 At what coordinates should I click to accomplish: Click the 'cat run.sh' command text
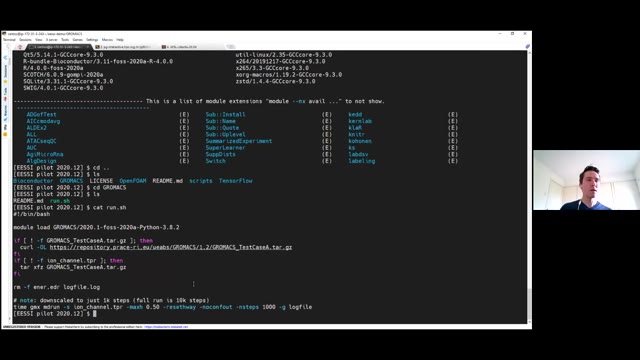109,207
